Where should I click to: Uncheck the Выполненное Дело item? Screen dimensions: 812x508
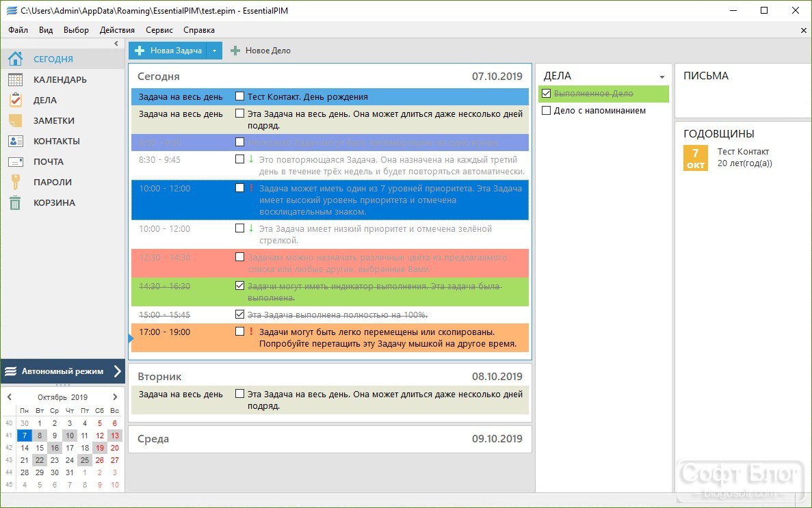coord(547,93)
